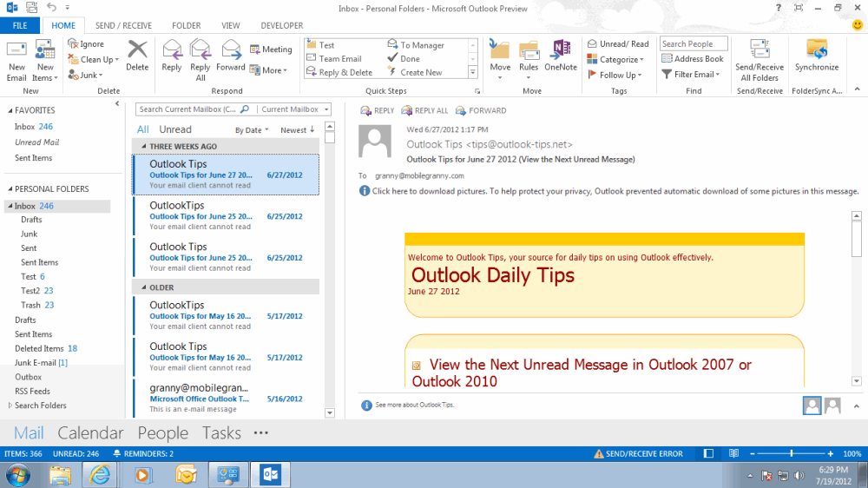This screenshot has width=868, height=488.
Task: Switch to People view
Action: click(x=163, y=433)
